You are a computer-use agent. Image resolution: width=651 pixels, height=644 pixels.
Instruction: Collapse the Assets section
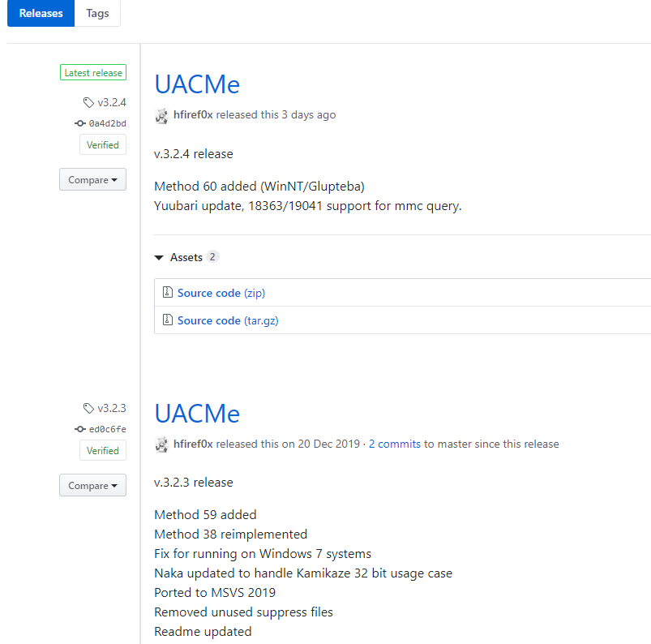click(x=159, y=258)
